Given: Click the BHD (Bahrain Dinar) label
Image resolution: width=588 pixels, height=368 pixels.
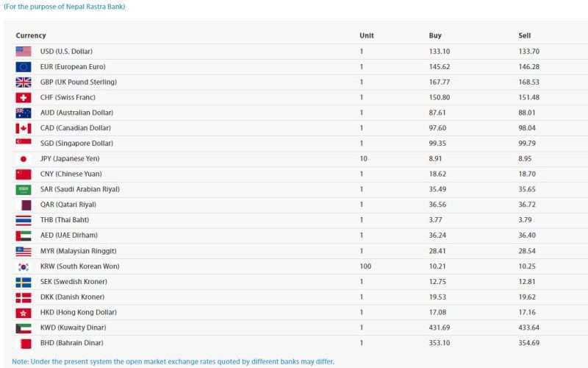Looking at the screenshot, I should click(72, 343).
